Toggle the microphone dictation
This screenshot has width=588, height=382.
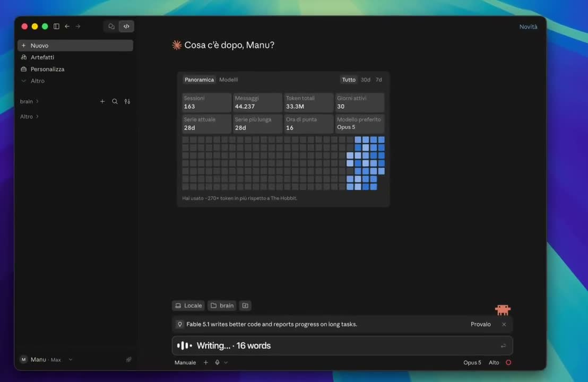(217, 362)
